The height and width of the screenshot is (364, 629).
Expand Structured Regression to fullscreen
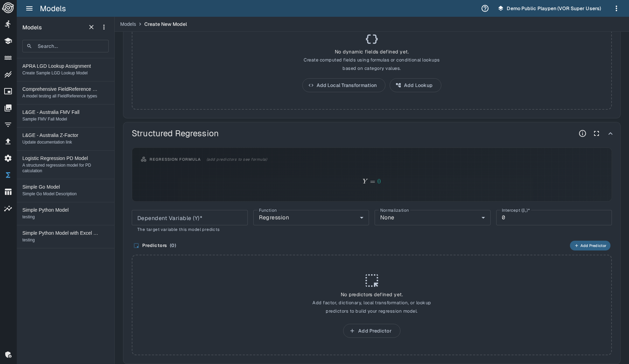coord(597,133)
